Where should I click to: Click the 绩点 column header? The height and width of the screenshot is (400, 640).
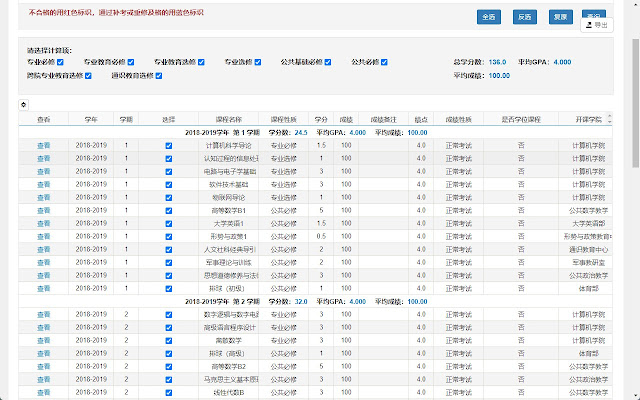point(421,120)
